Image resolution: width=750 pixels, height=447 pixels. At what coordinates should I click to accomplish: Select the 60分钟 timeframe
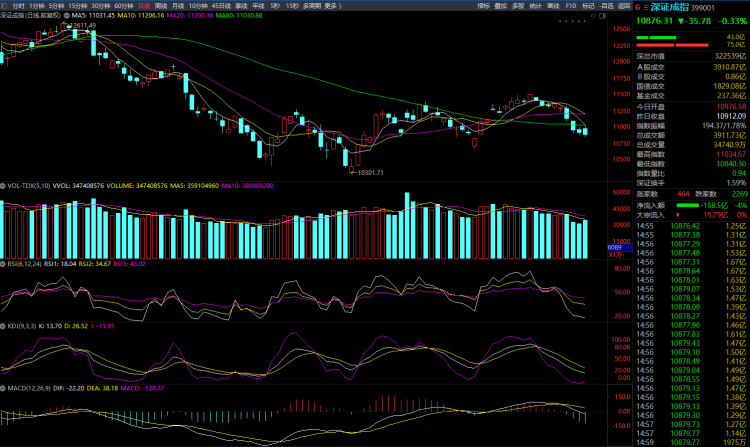(x=123, y=6)
